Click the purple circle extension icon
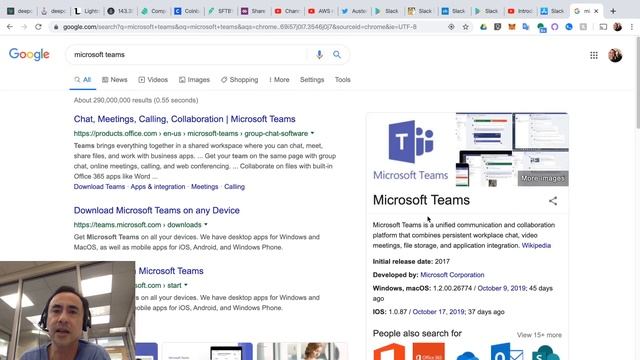 pyautogui.click(x=554, y=27)
